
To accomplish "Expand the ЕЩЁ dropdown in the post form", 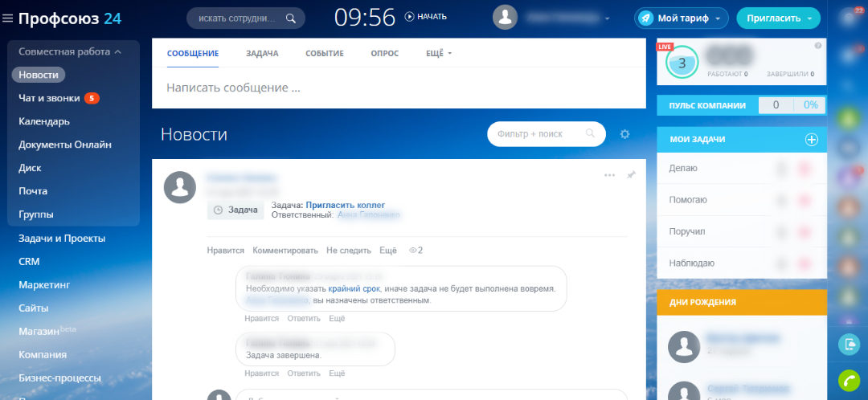I will 439,54.
